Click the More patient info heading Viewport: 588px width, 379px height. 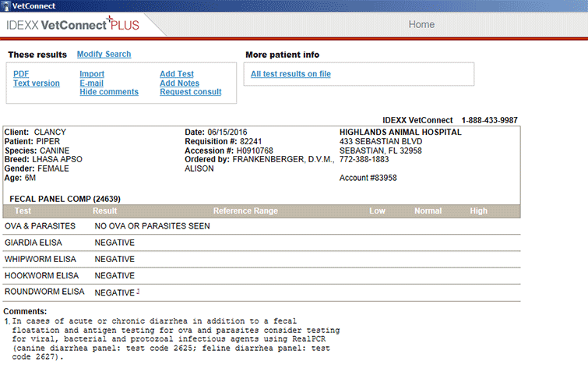tap(283, 55)
